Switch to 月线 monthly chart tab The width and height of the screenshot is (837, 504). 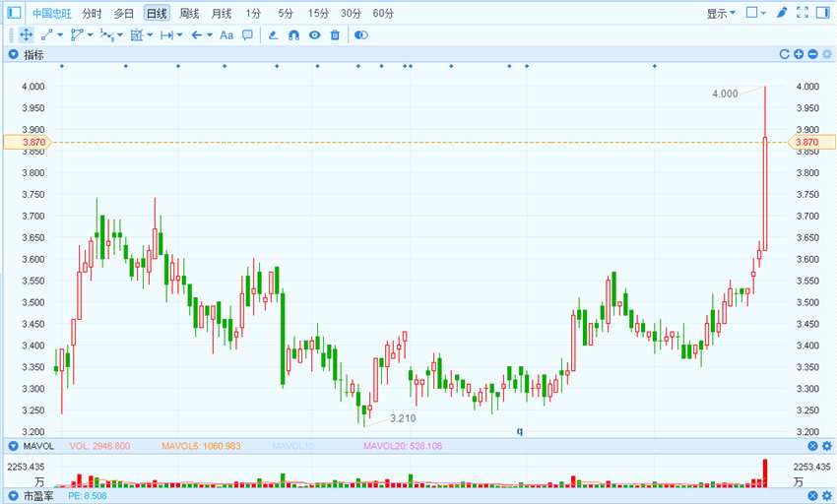point(222,14)
